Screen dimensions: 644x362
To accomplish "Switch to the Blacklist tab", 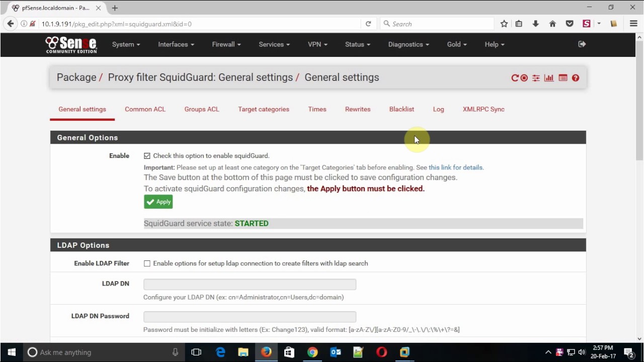I will (x=401, y=109).
